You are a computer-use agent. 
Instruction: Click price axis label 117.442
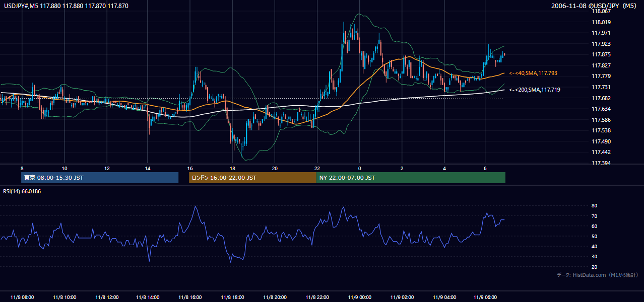click(601, 152)
